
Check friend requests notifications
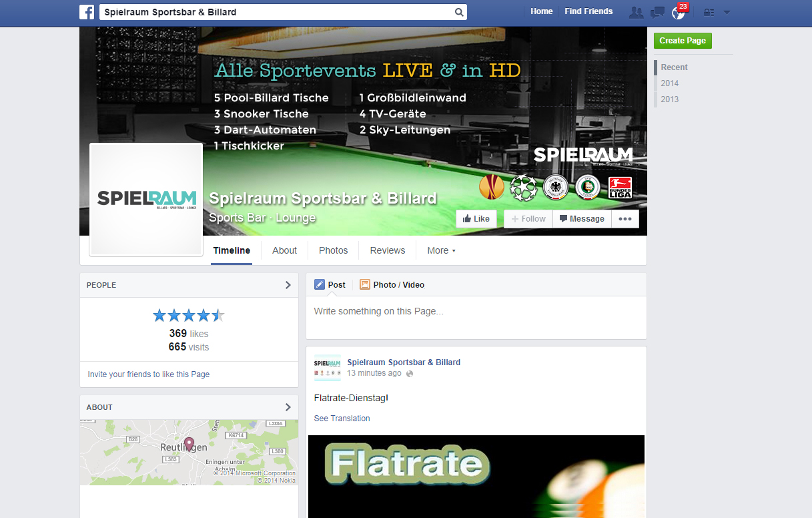coord(636,12)
